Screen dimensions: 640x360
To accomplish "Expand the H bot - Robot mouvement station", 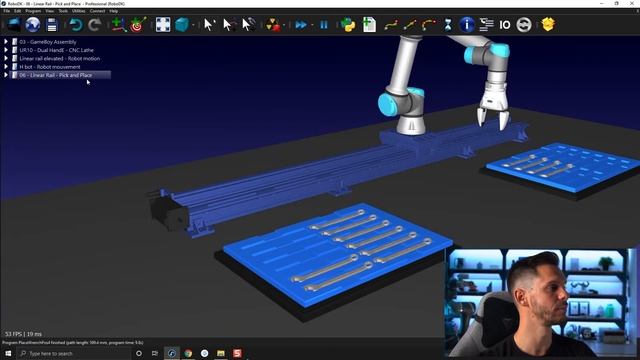I will click(x=6, y=67).
